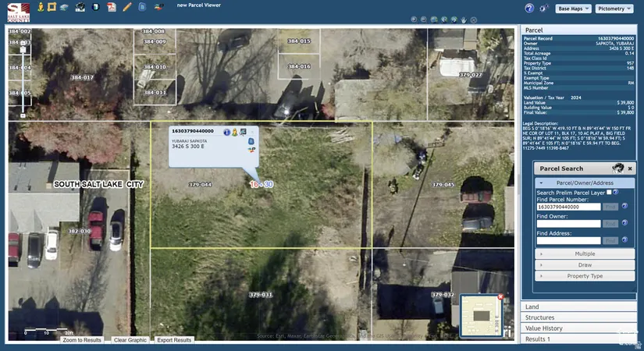
Task: Click the Zoom to Results button
Action: [x=82, y=340]
